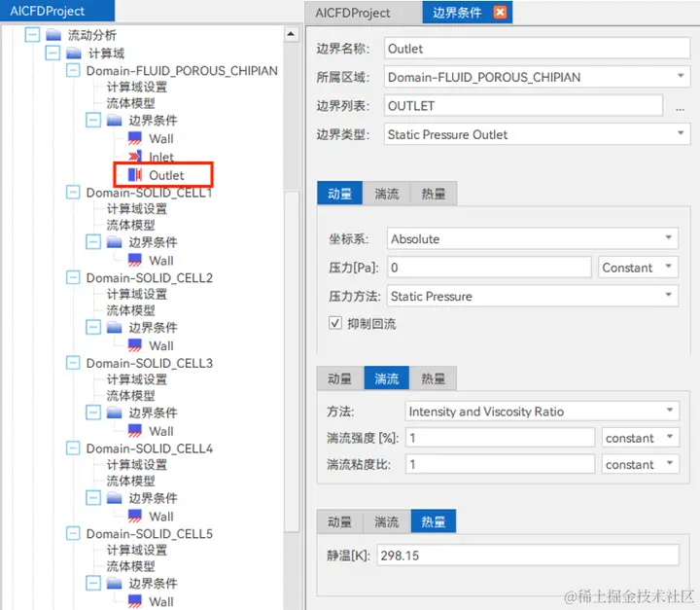This screenshot has width=700, height=610.
Task: Click 边界条件 folder icon under Domain-SOLID_CELL4
Action: (x=115, y=498)
